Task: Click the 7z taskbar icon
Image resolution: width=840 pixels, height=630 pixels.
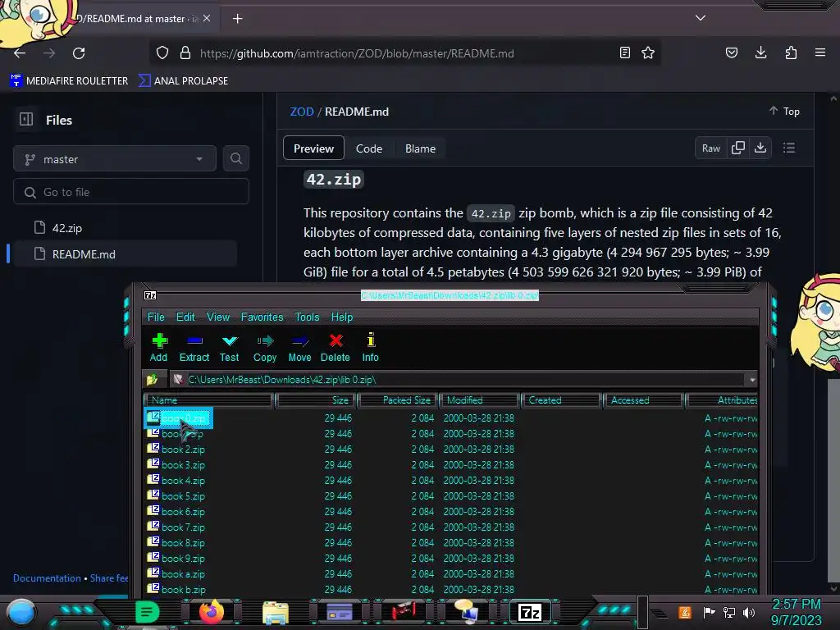Action: point(530,612)
